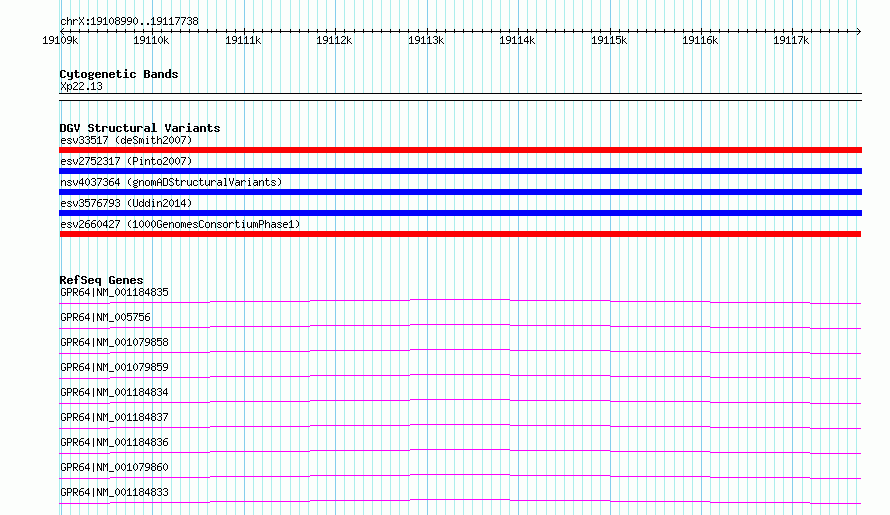890x515 pixels.
Task: Select variant label esv2660427 (1000GenomesConsortiumPhase1)
Action: click(x=180, y=224)
